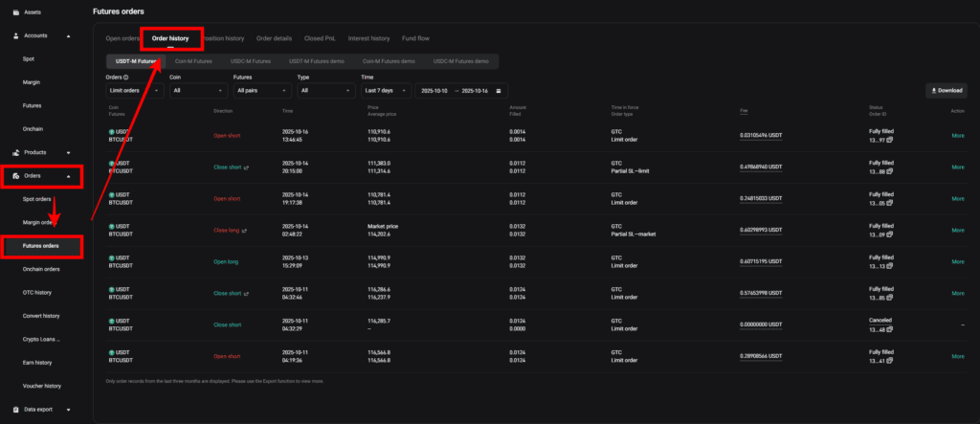Select USDC-M Futures market type
This screenshot has height=424, width=980.
[251, 60]
